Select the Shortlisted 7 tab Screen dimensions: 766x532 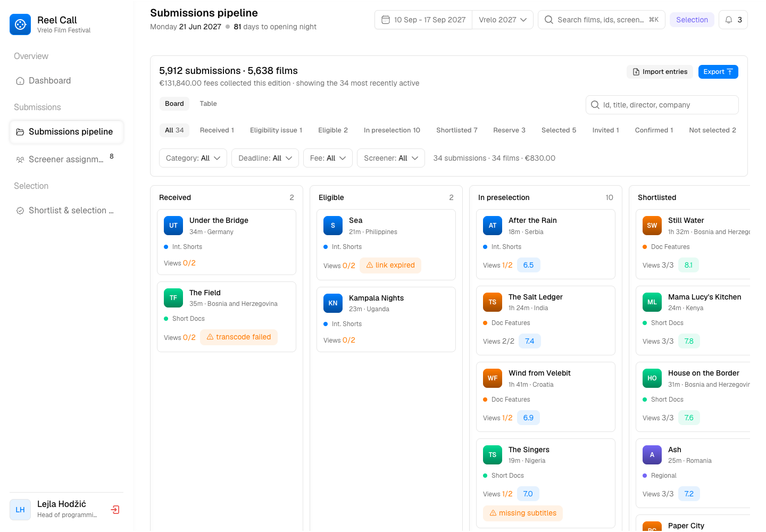click(x=457, y=130)
